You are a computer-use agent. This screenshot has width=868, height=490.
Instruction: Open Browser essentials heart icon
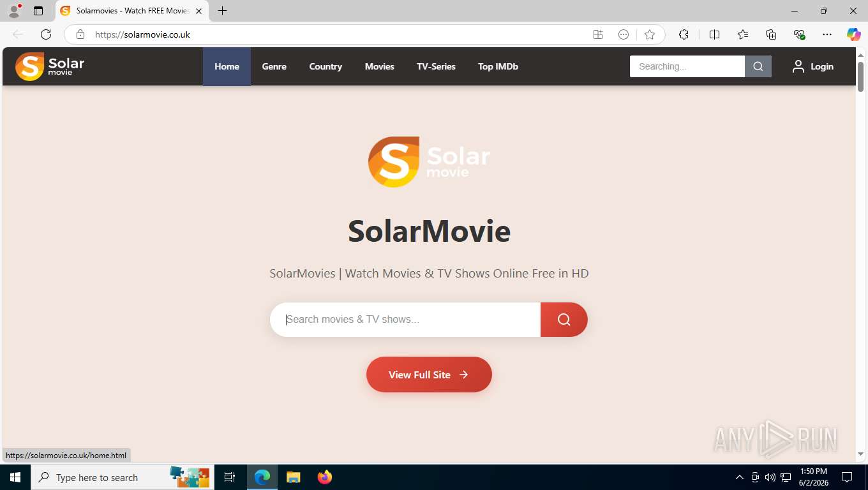pos(799,34)
